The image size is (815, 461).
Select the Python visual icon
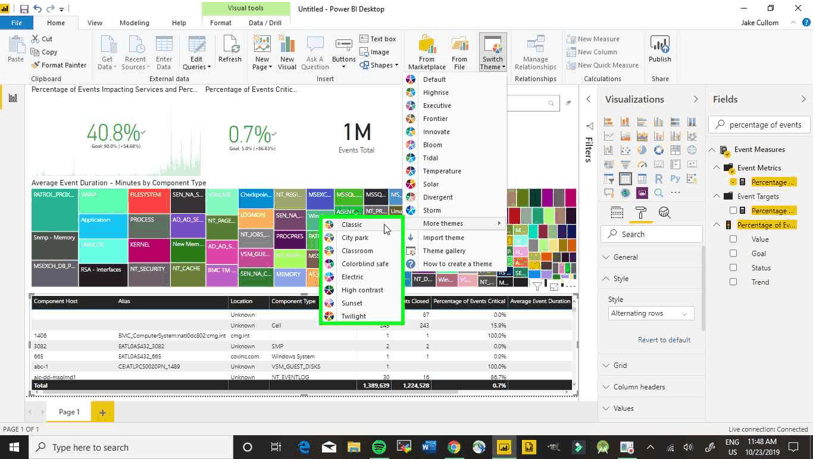(x=675, y=179)
